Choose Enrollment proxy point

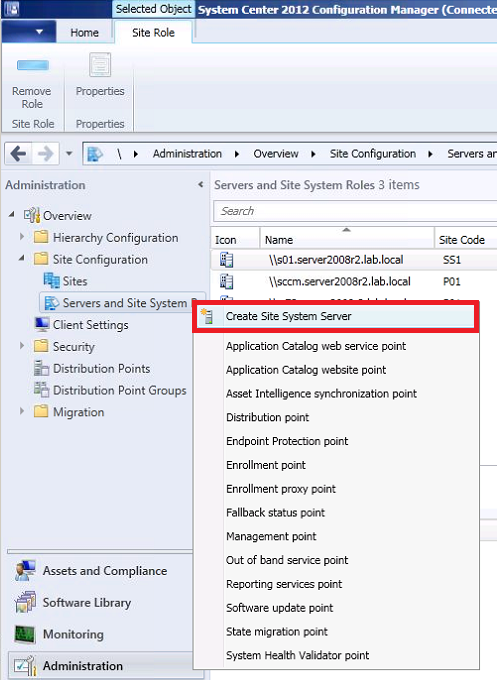click(281, 489)
